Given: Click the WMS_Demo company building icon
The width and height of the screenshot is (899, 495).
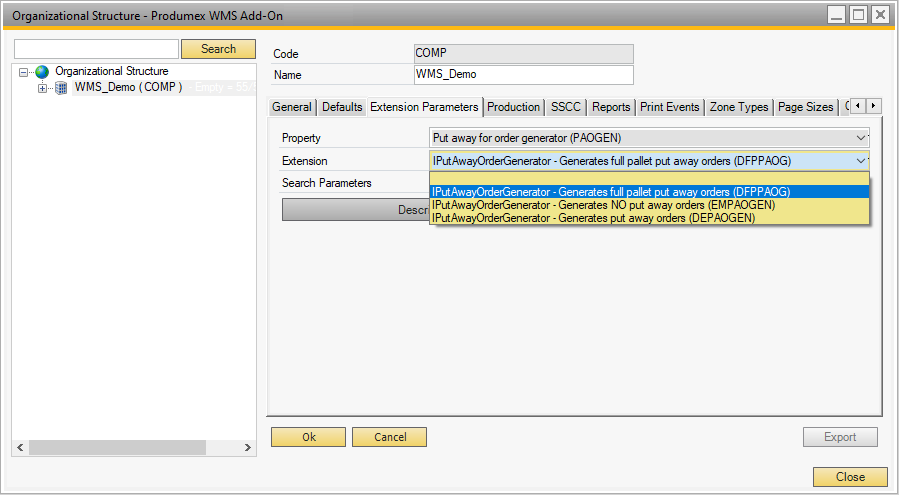Looking at the screenshot, I should point(61,88).
